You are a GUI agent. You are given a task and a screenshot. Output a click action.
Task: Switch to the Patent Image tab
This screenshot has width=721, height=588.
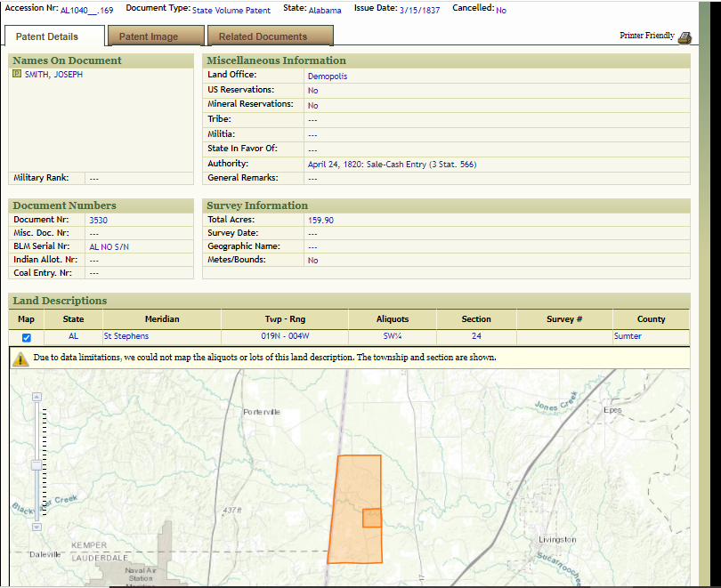pos(149,36)
